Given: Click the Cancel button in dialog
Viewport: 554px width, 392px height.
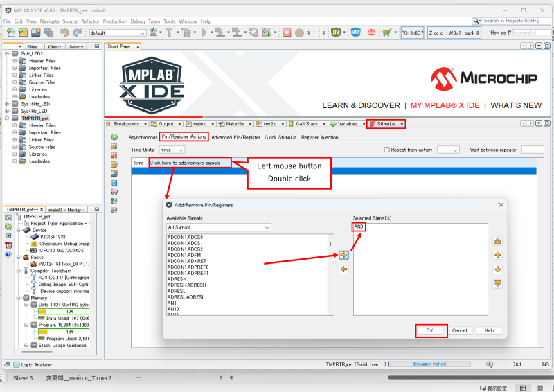Looking at the screenshot, I should (x=459, y=330).
